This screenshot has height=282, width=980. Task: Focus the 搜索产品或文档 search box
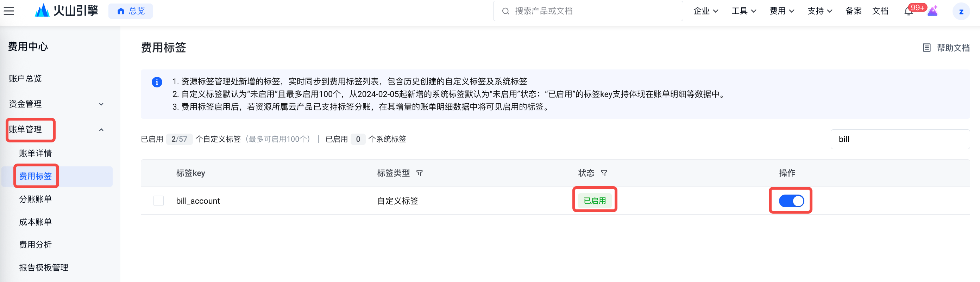[588, 11]
